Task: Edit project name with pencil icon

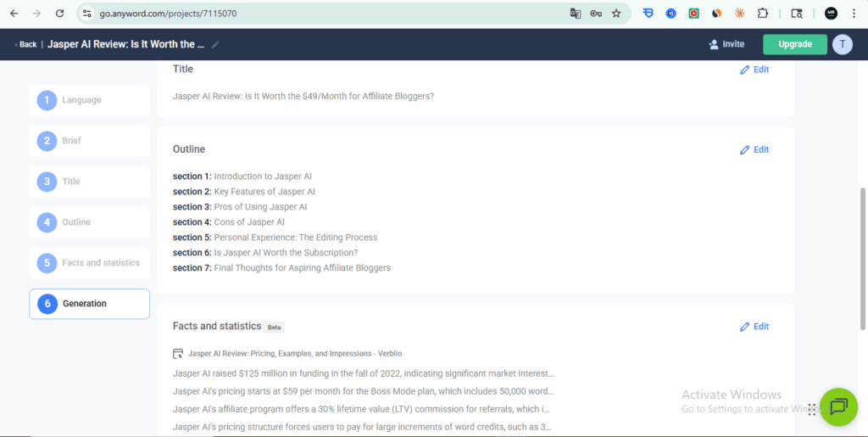Action: 215,44
